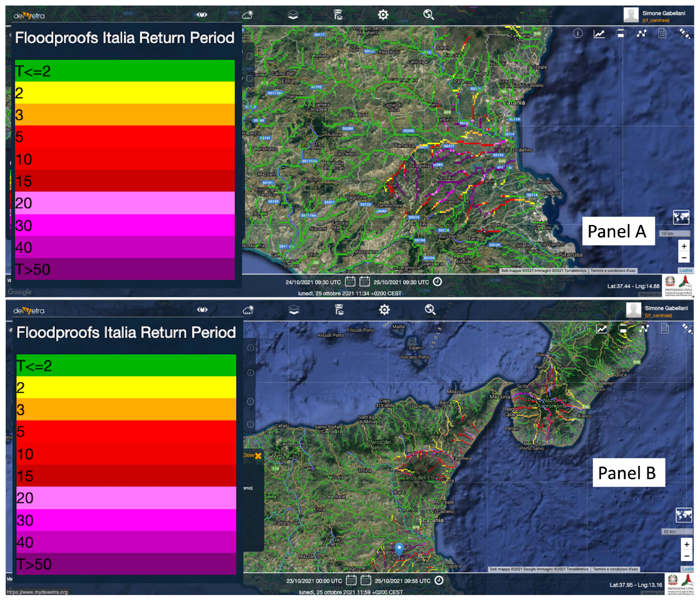Screen dimensions: 700x604
Task: Zoom out the Panel A map
Action: [684, 257]
